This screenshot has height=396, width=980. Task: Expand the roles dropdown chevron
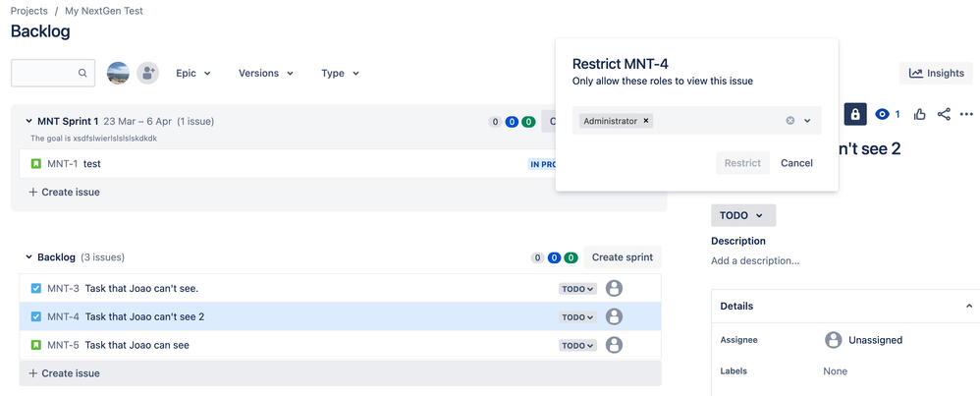coord(807,121)
